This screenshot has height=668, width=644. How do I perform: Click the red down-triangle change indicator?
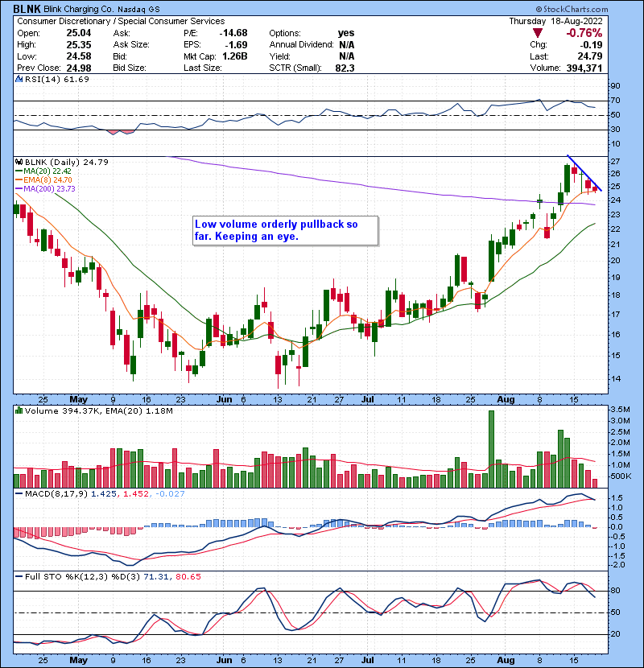click(x=538, y=33)
